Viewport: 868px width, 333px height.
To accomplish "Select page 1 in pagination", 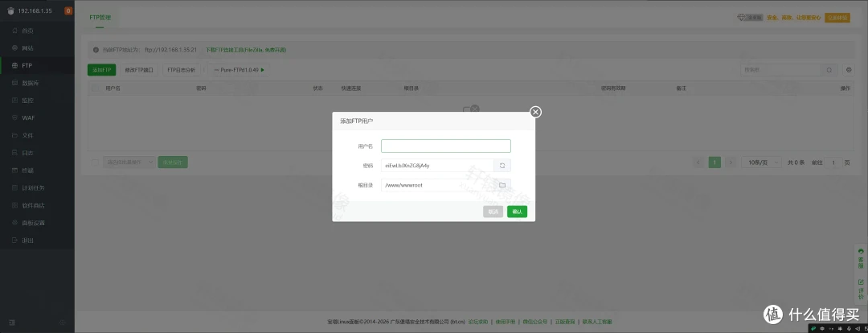I will pos(714,162).
